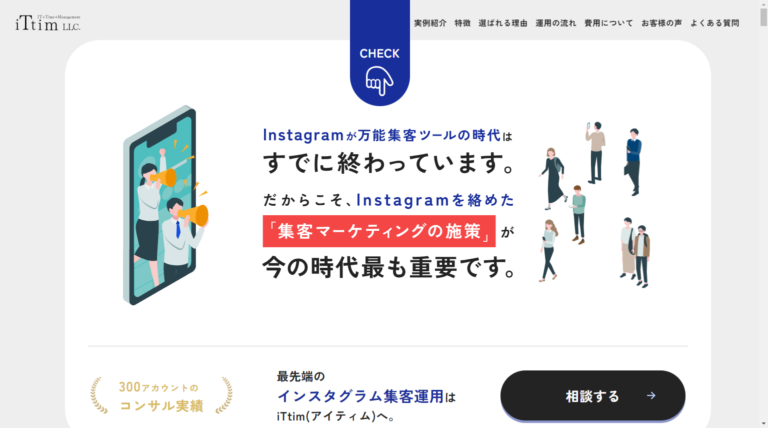Open the 特徴 menu item
The height and width of the screenshot is (428, 768).
pos(462,23)
